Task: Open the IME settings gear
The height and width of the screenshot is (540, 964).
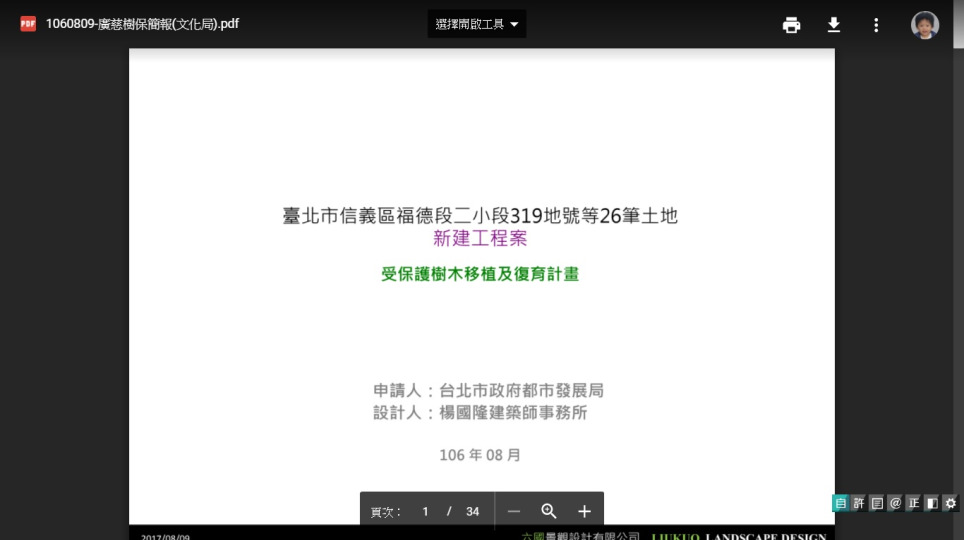Action: tap(950, 503)
